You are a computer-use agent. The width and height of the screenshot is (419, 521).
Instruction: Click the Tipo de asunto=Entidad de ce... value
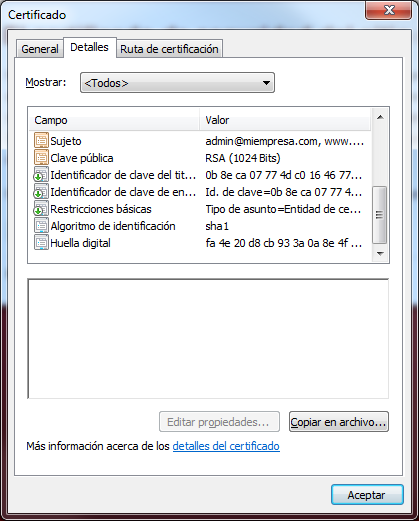pos(283,209)
